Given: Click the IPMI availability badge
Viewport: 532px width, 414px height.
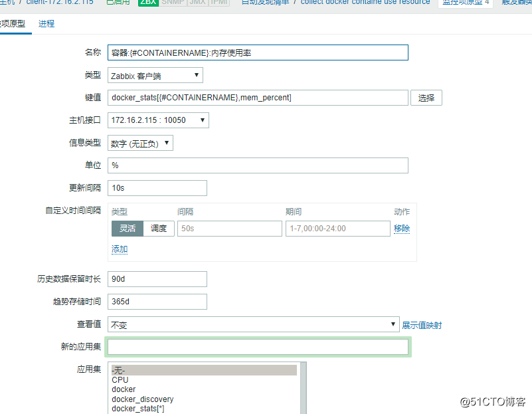Looking at the screenshot, I should (219, 3).
